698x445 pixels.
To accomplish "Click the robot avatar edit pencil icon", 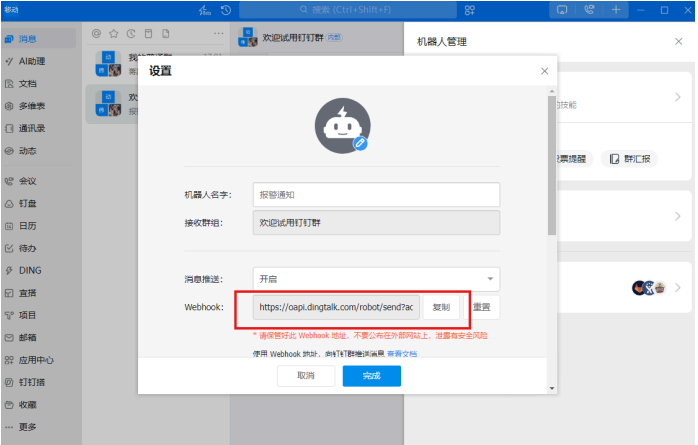I will [x=361, y=144].
